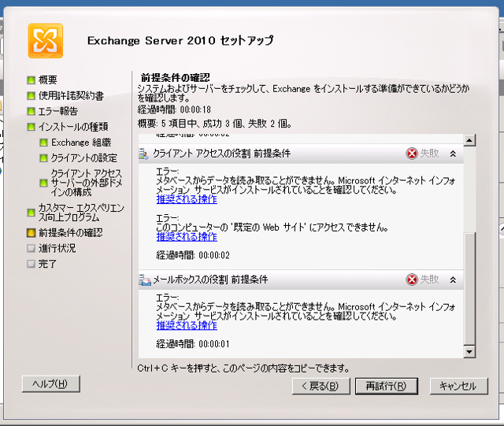Click the クライアント アクセスの役割 前提条件 header text
The width and height of the screenshot is (504, 426).
tap(222, 154)
